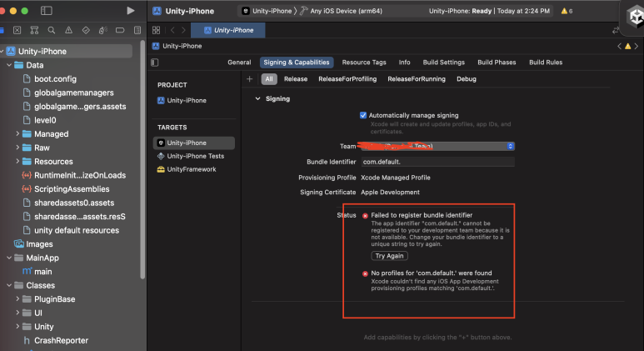
Task: Select the Release configuration filter
Action: point(296,79)
